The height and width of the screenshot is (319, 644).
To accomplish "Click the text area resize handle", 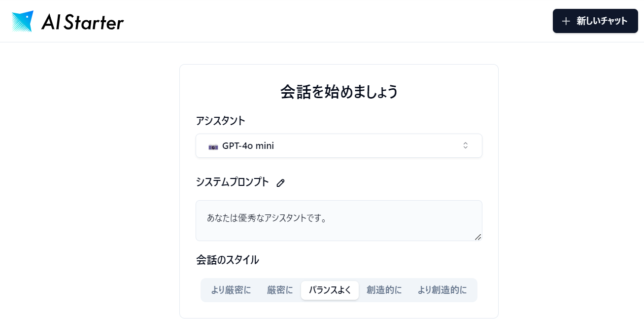I will pyautogui.click(x=477, y=237).
